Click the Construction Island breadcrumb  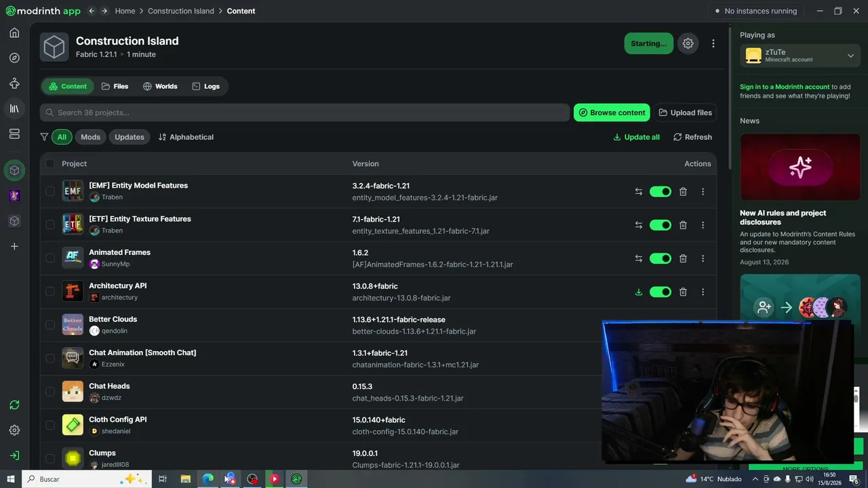pyautogui.click(x=181, y=11)
